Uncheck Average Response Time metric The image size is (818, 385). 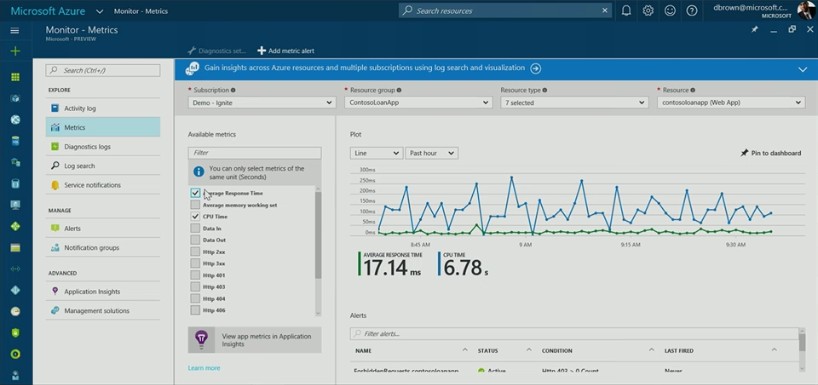pos(195,193)
